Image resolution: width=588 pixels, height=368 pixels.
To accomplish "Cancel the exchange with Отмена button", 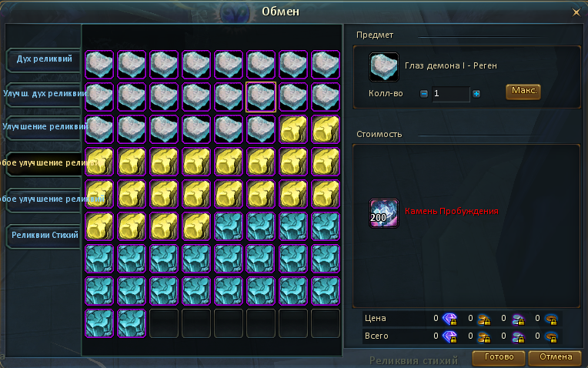I will coord(555,357).
